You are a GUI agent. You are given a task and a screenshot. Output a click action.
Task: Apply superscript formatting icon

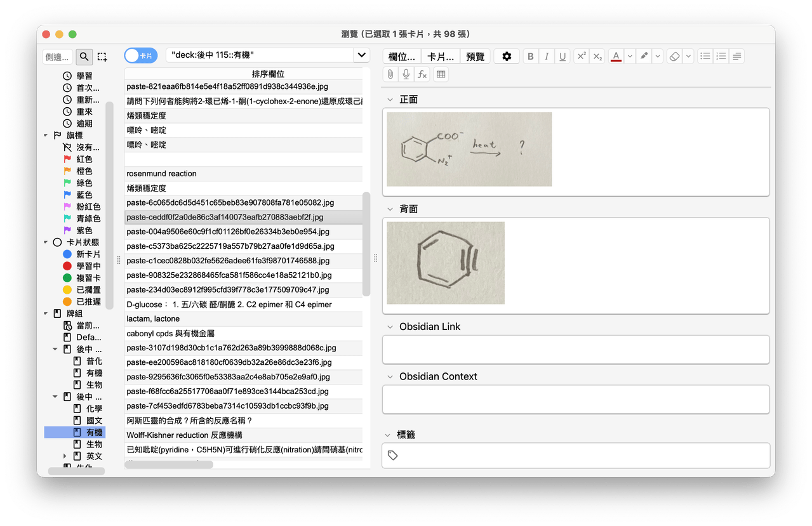(x=581, y=56)
